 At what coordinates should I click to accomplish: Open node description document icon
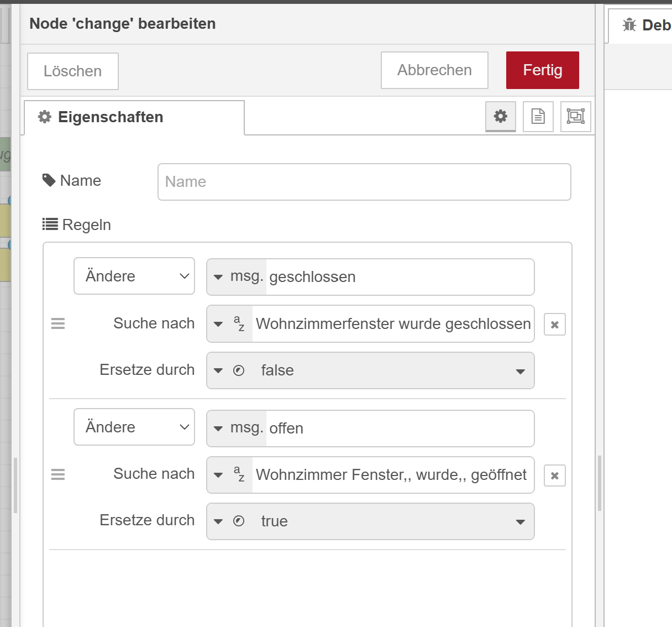click(538, 116)
